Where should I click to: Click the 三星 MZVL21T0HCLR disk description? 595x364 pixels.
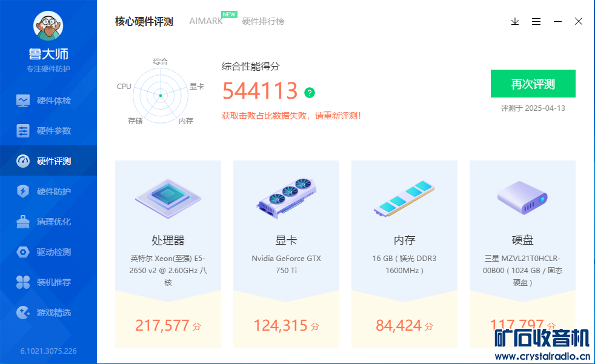tap(522, 270)
